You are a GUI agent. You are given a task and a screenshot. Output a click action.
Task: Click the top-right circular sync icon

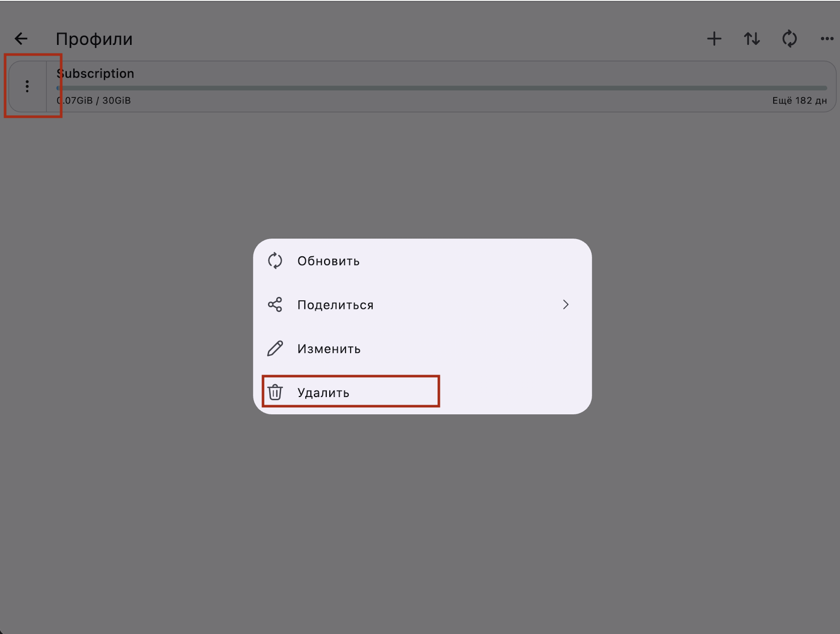tap(790, 39)
